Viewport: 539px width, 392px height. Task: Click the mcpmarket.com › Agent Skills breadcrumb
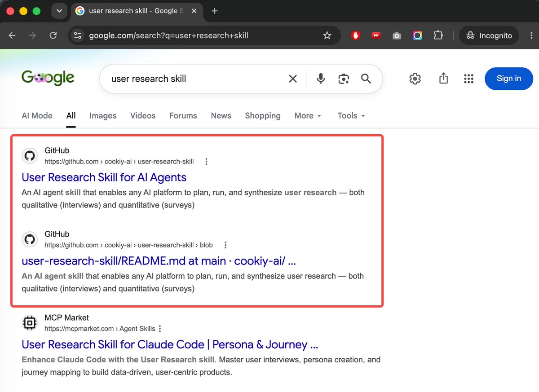click(x=100, y=329)
